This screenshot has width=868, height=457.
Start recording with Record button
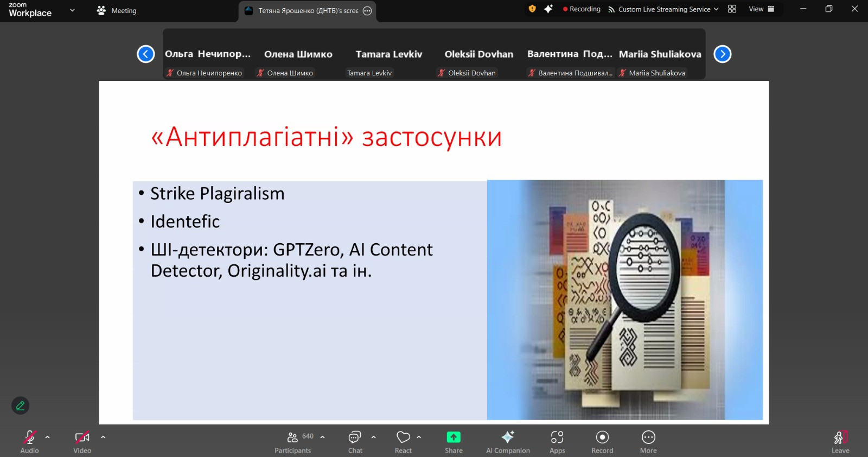[x=602, y=441]
